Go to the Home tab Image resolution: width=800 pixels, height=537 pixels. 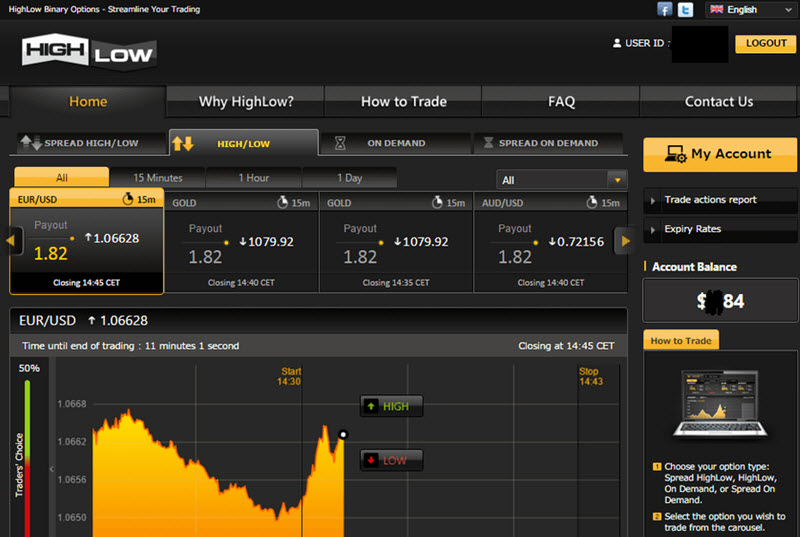88,101
